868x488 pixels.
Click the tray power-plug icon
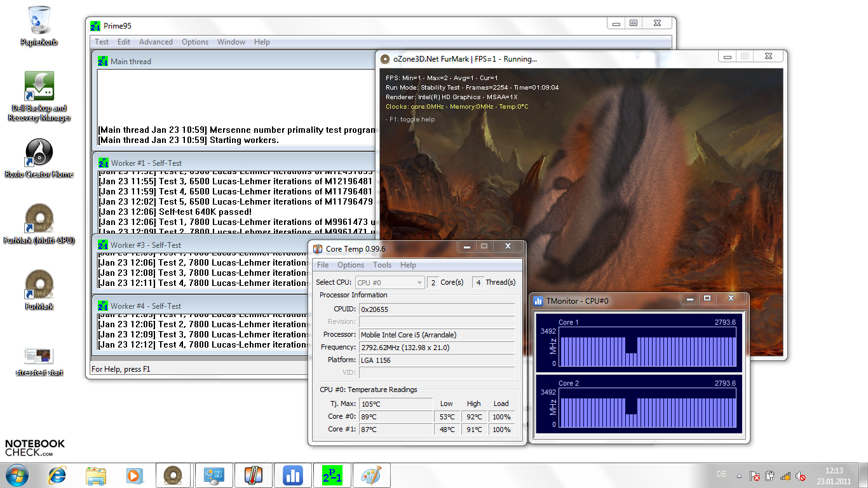pyautogui.click(x=770, y=476)
